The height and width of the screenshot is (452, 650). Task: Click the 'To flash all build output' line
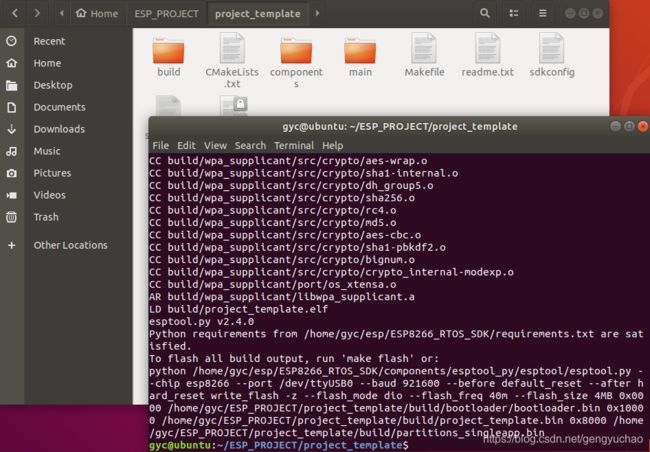294,358
